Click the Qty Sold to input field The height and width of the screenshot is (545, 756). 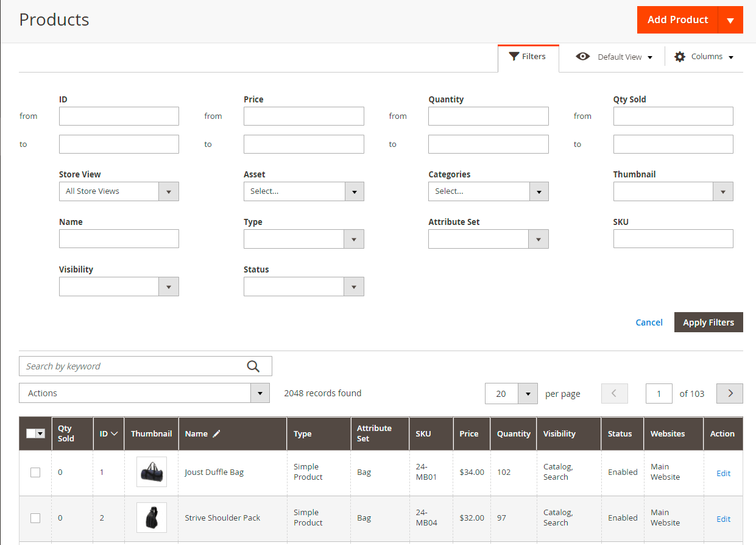(x=673, y=144)
